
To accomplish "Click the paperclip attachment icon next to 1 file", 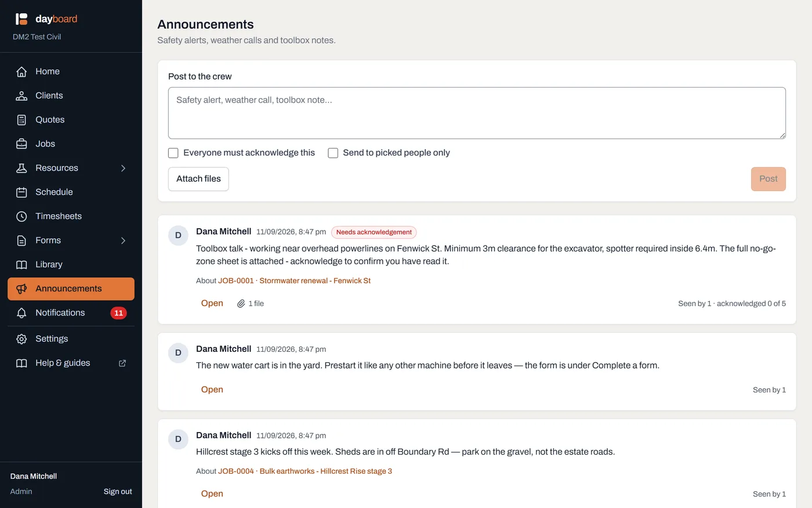I will click(x=241, y=304).
